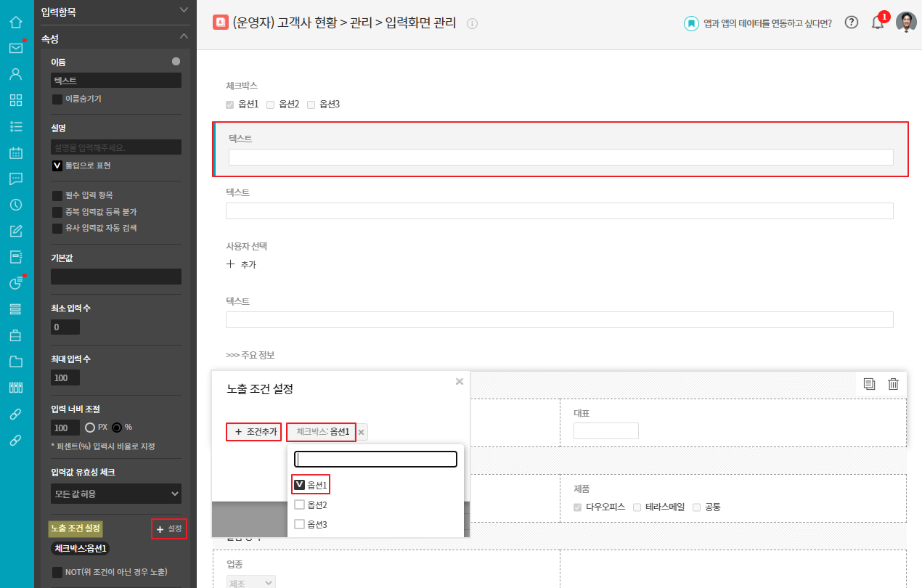Click the notification bell icon
The height and width of the screenshot is (588, 922).
(878, 23)
